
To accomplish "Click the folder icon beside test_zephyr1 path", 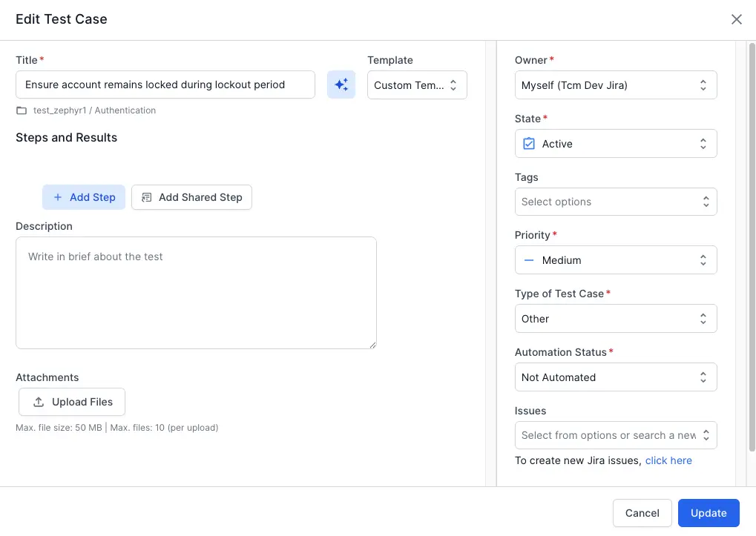I will [22, 110].
